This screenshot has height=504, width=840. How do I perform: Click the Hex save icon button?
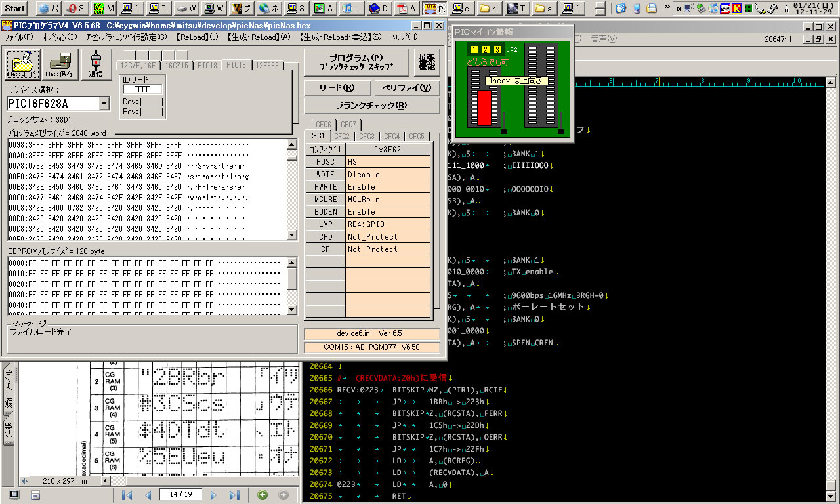[x=59, y=64]
